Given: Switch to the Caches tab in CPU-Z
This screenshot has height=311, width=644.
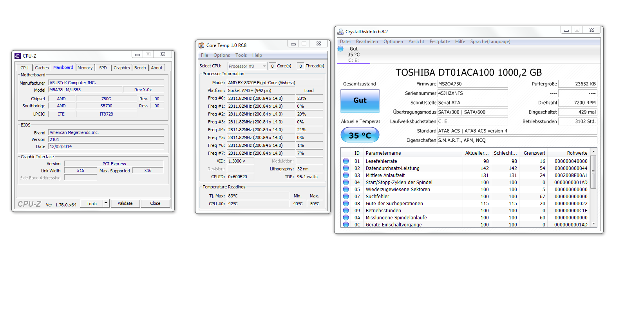Looking at the screenshot, I should 42,68.
